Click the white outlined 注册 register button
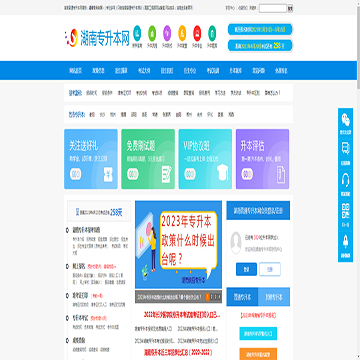360x360 pixels. pyautogui.click(x=270, y=269)
